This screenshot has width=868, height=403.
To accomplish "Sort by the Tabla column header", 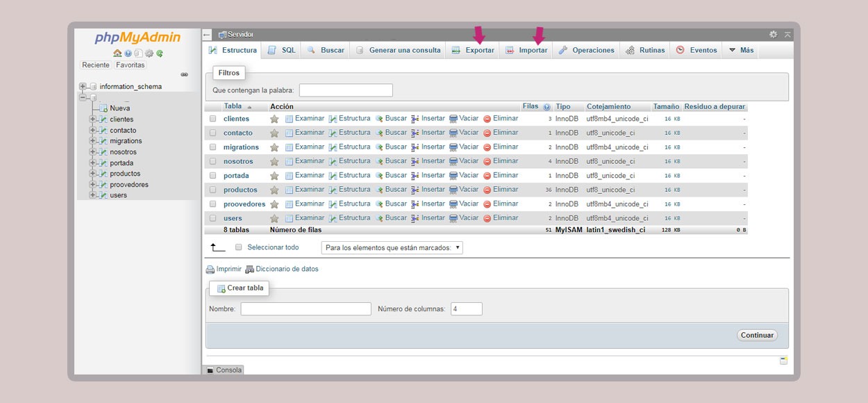I will coord(233,106).
